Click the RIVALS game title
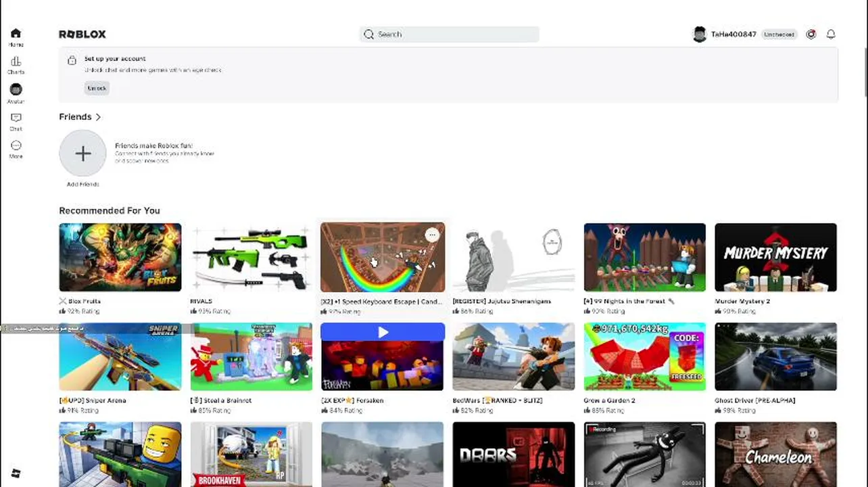 (x=201, y=301)
